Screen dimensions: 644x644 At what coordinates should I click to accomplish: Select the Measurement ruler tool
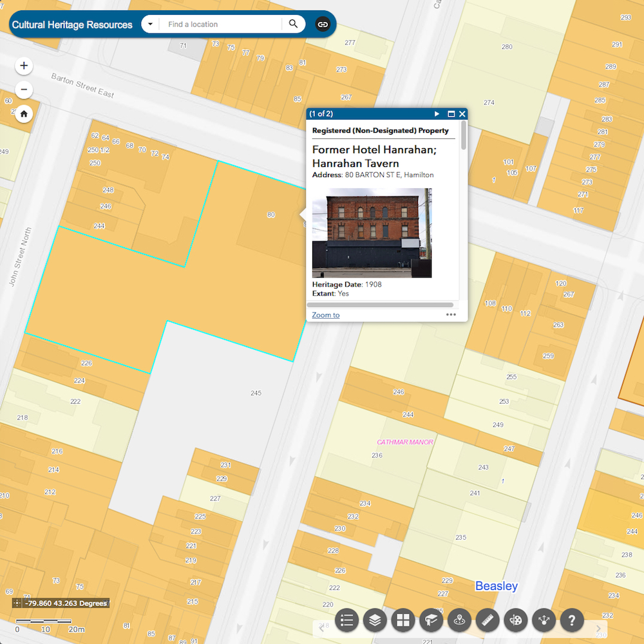click(488, 620)
